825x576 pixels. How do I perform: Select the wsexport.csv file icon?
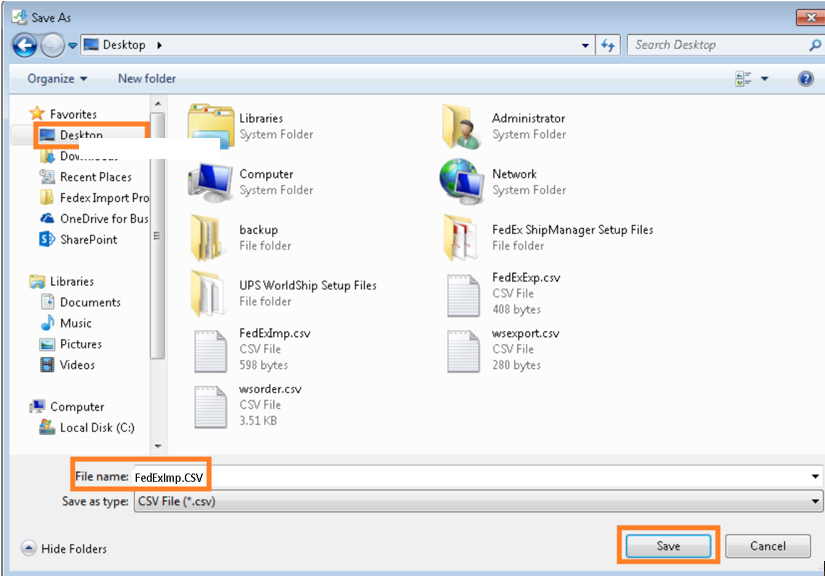point(463,351)
